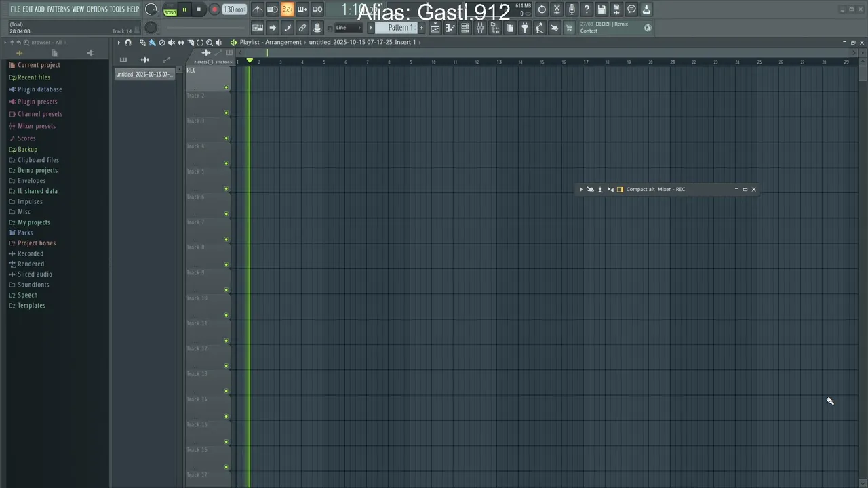Choose the Select tool in Playlist toolbar

[x=199, y=43]
